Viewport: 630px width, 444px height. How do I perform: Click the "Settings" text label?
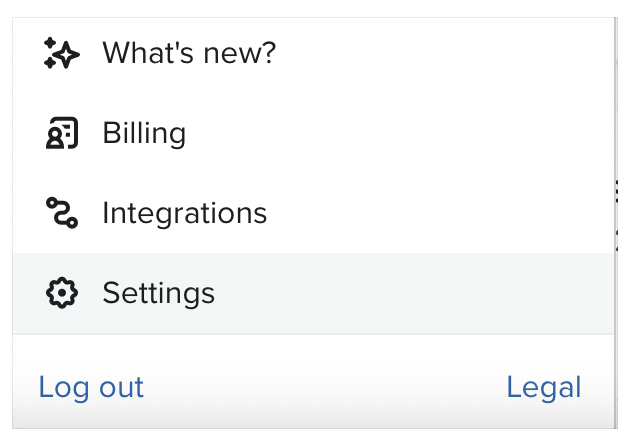click(158, 293)
